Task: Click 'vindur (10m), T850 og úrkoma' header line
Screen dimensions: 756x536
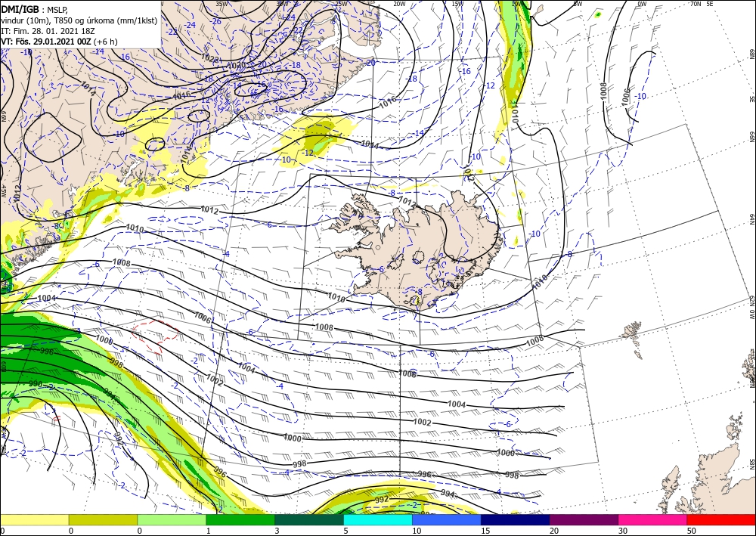Action: click(x=79, y=20)
